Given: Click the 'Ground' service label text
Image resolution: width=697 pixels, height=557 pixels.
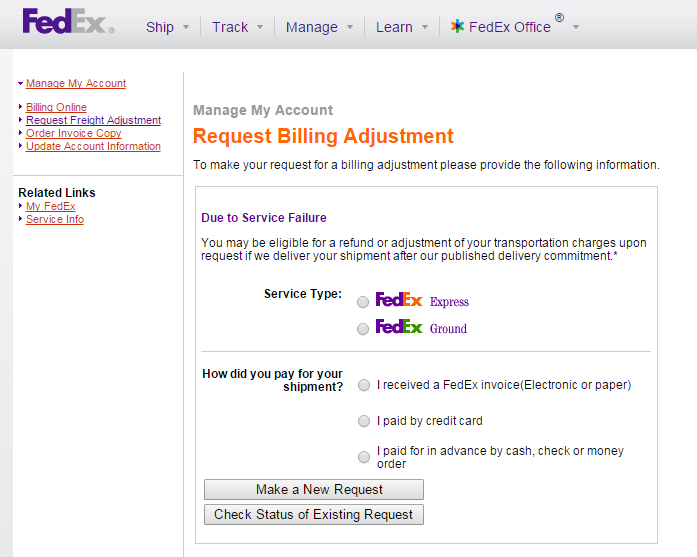Looking at the screenshot, I should [448, 329].
